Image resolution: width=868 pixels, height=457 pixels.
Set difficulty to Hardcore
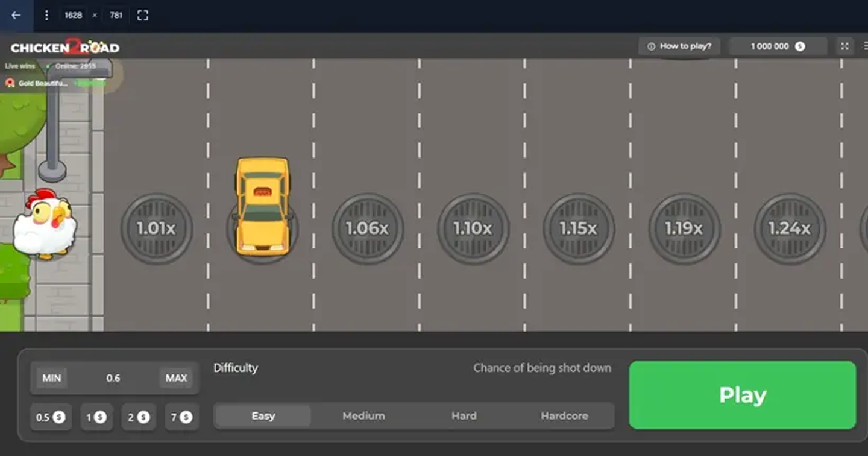point(564,416)
